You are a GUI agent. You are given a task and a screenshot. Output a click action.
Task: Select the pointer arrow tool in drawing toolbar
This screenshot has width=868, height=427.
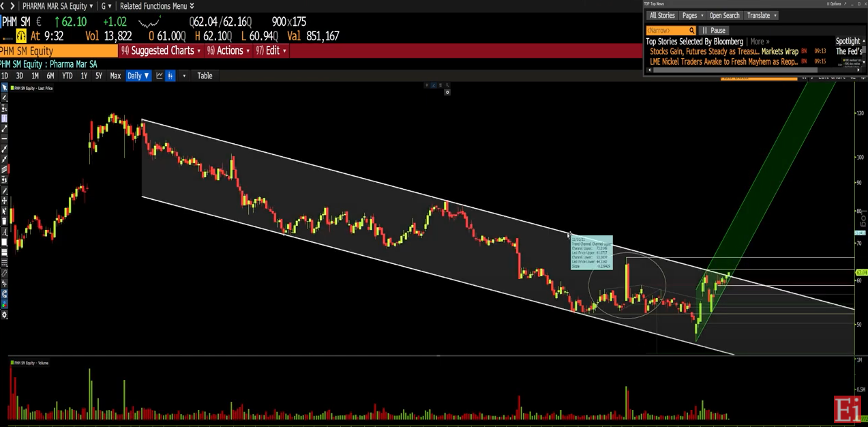[4, 87]
